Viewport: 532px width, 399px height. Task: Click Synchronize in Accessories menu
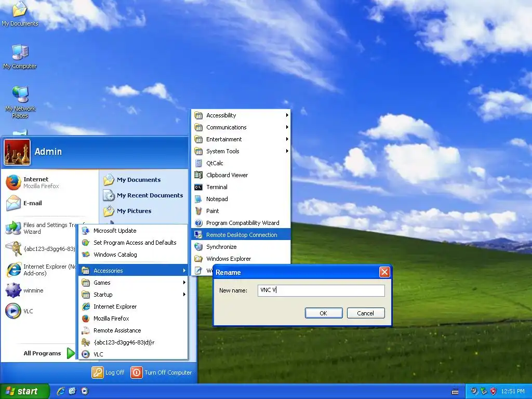coord(241,247)
